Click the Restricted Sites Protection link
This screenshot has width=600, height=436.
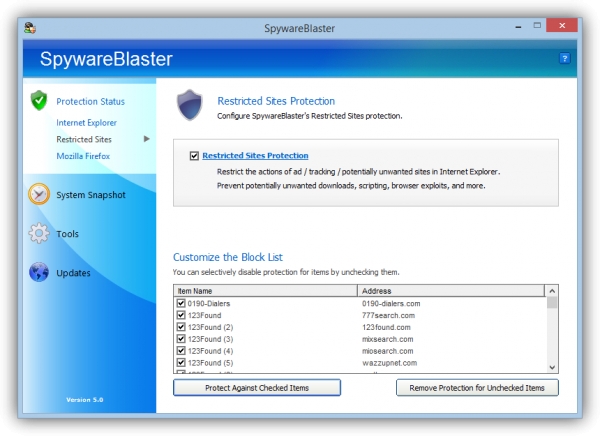(x=255, y=156)
